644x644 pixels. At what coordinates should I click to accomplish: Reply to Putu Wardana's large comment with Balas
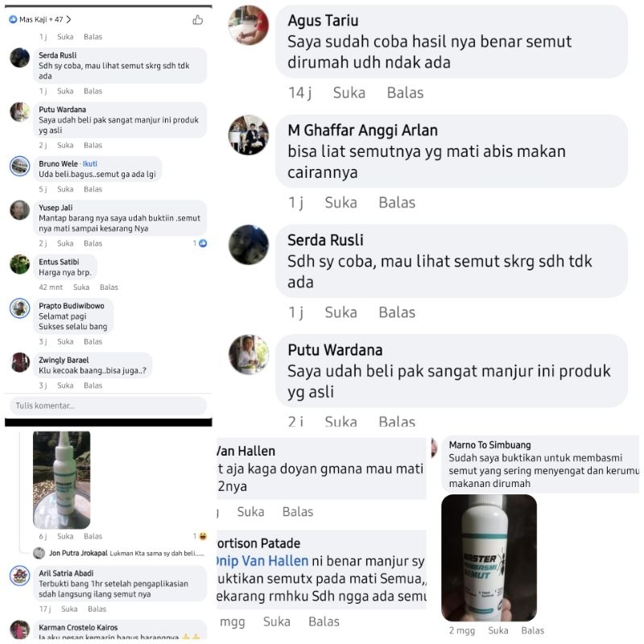pos(397,421)
